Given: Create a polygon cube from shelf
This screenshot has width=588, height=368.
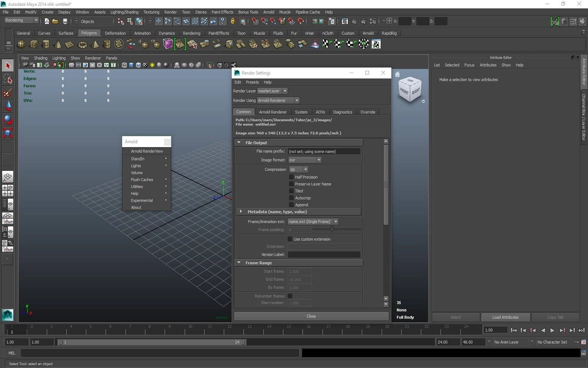Looking at the screenshot, I should point(34,45).
